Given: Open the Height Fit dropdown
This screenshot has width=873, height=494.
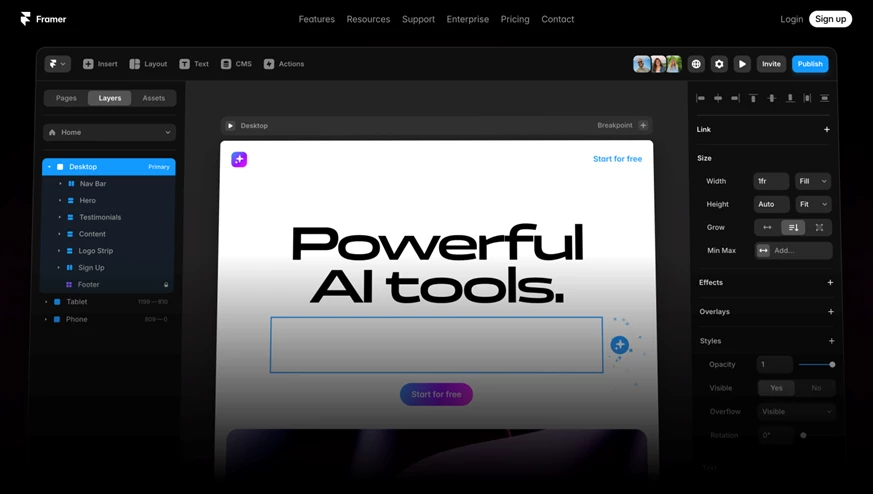Looking at the screenshot, I should click(x=813, y=204).
